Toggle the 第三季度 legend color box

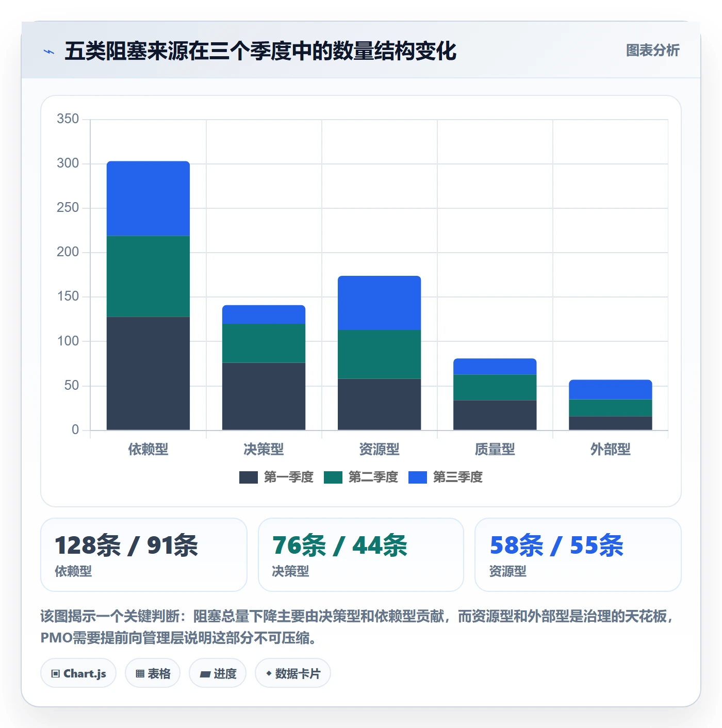417,477
